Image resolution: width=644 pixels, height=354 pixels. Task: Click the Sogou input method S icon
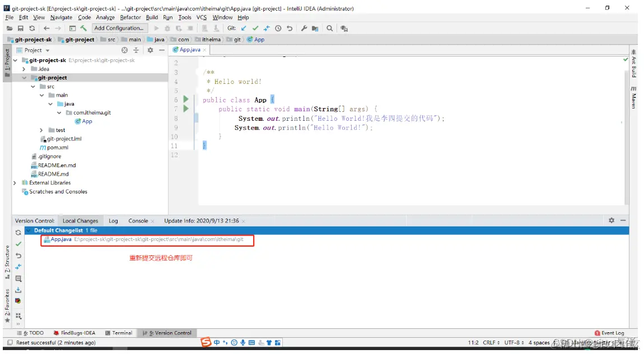point(206,342)
